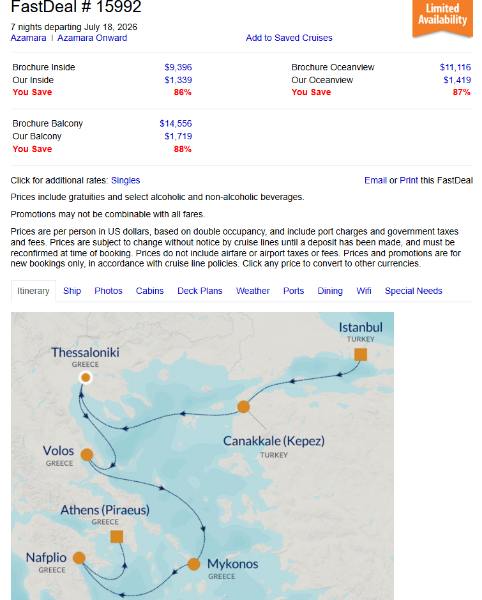Click the Nafplio orange port marker
Image resolution: width=482 pixels, height=600 pixels.
pyautogui.click(x=79, y=558)
